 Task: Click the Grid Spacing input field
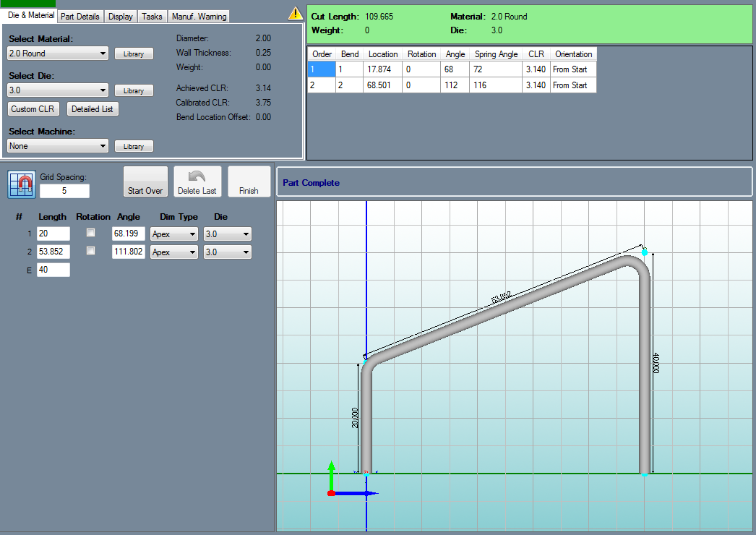[64, 191]
